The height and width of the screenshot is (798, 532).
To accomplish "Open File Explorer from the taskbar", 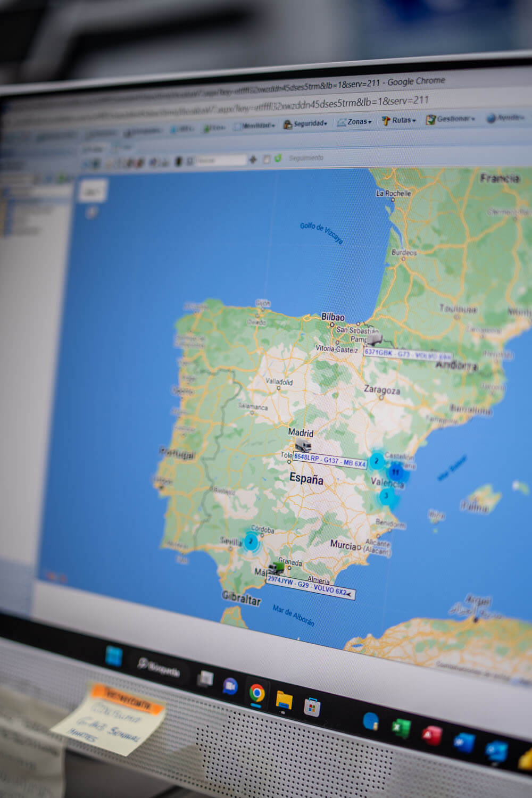I will (x=284, y=700).
